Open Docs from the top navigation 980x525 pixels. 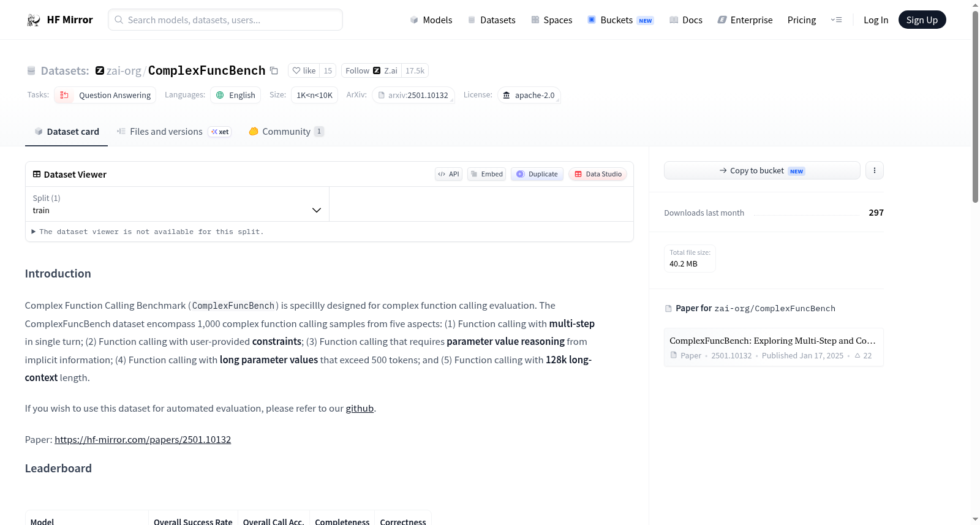tap(685, 20)
